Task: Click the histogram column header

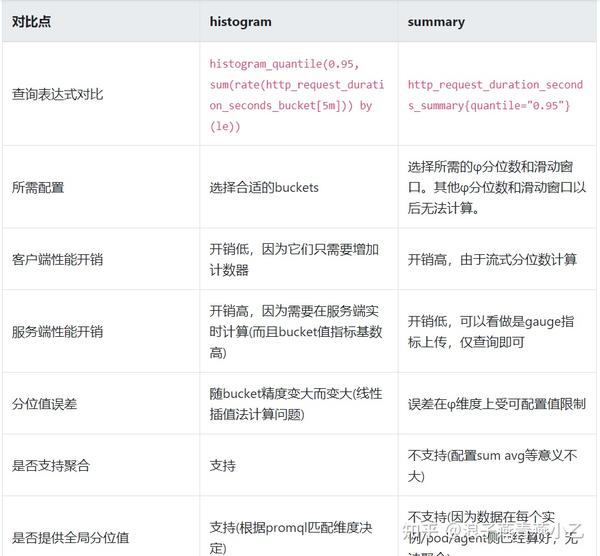Action: pos(240,21)
